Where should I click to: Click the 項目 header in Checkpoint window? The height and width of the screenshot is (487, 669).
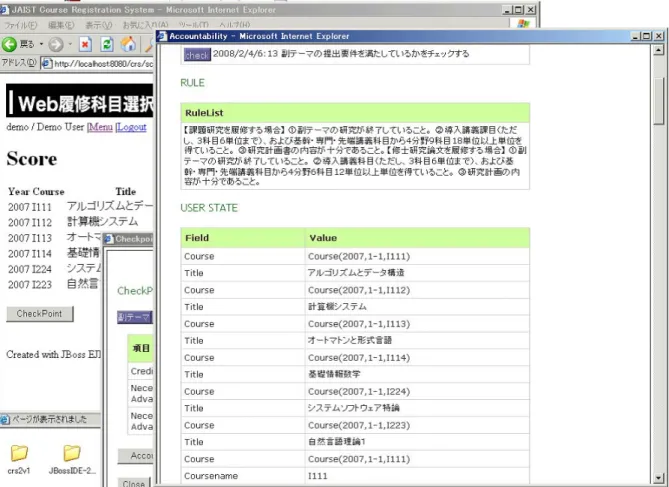point(141,348)
